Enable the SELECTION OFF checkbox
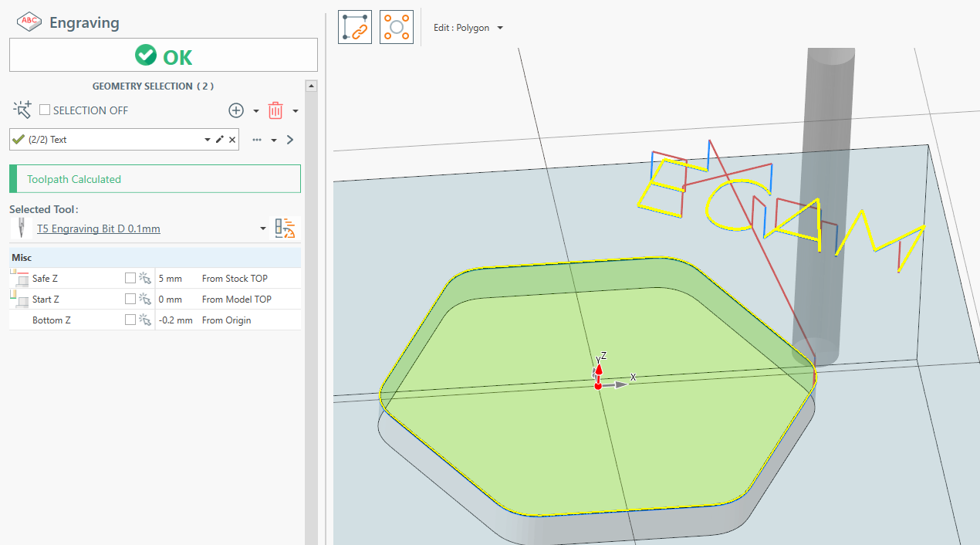This screenshot has width=980, height=545. click(x=45, y=110)
